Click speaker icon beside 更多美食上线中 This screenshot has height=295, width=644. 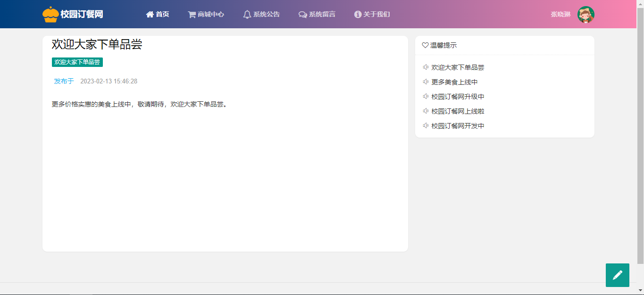426,82
